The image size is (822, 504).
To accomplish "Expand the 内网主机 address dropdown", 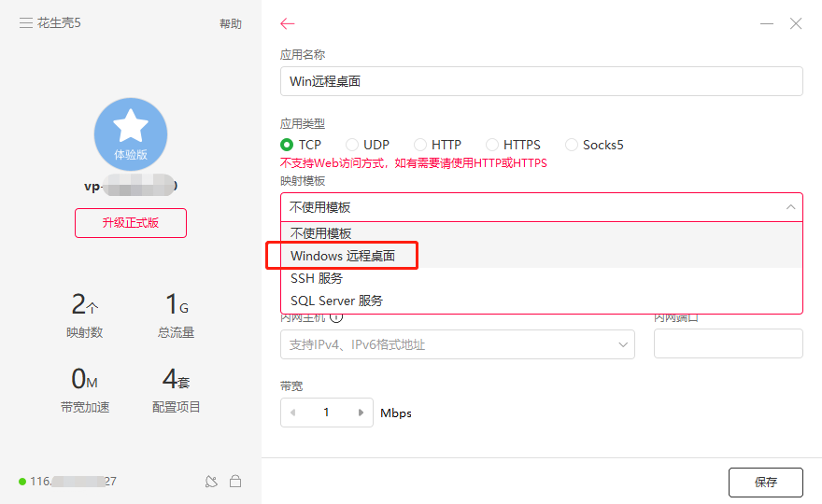I will click(623, 344).
